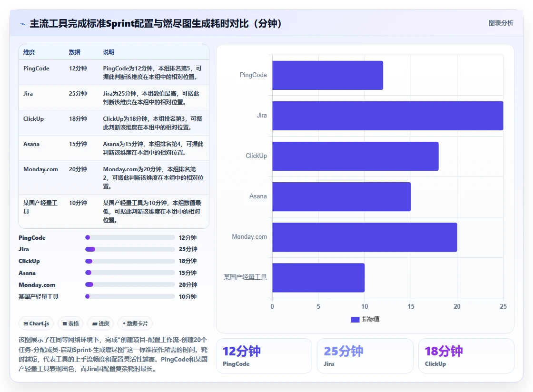The width and height of the screenshot is (533, 392).
Task: Click the Asana bar in the chart
Action: pos(341,196)
